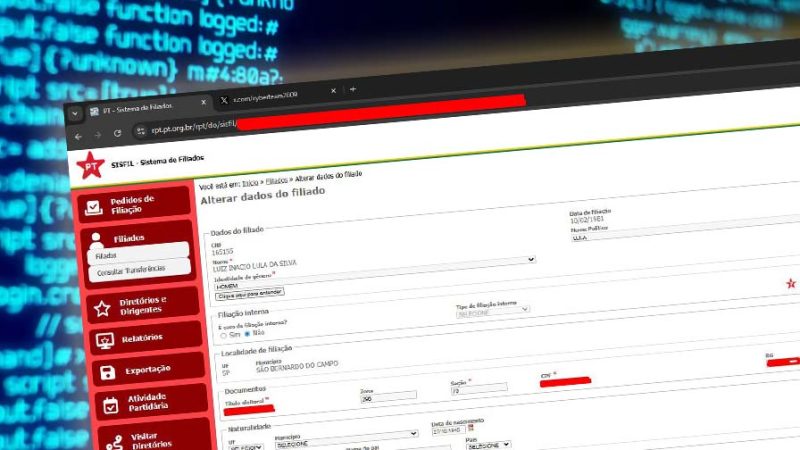The height and width of the screenshot is (450, 800).
Task: Open Consultar Transferências submenu item
Action: (139, 269)
